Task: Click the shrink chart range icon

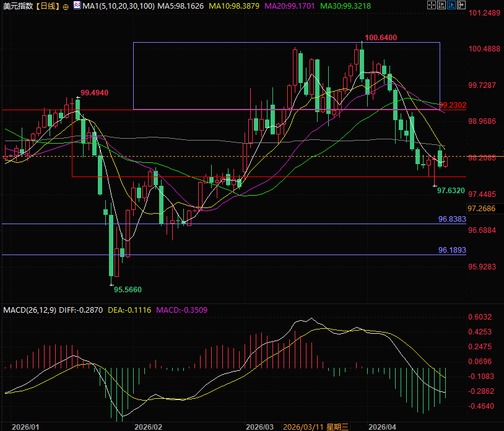Action: 441,6
